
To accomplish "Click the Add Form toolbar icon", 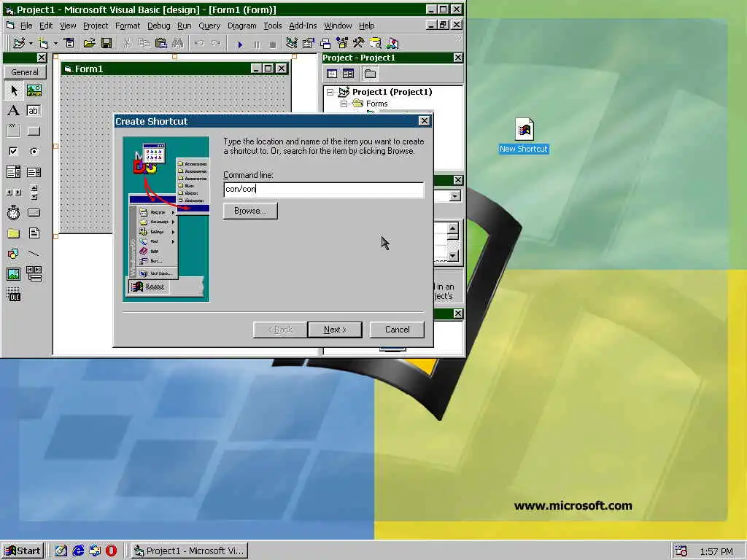I will click(x=43, y=43).
